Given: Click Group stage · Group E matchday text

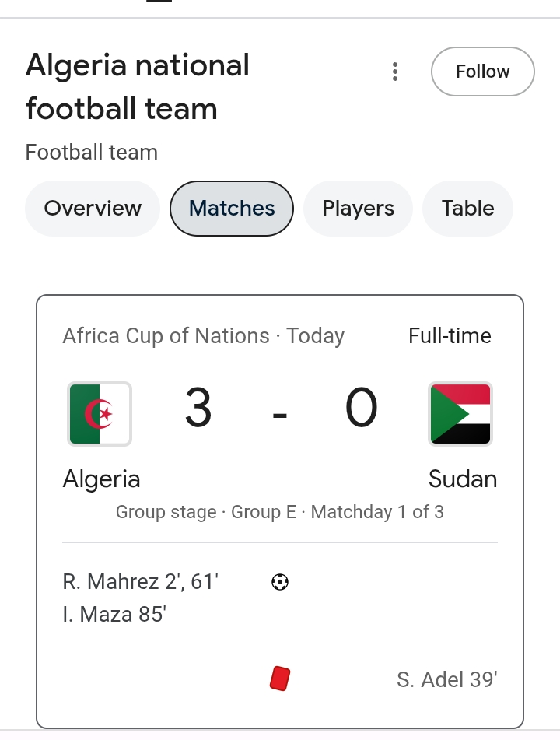Looking at the screenshot, I should pos(280,512).
